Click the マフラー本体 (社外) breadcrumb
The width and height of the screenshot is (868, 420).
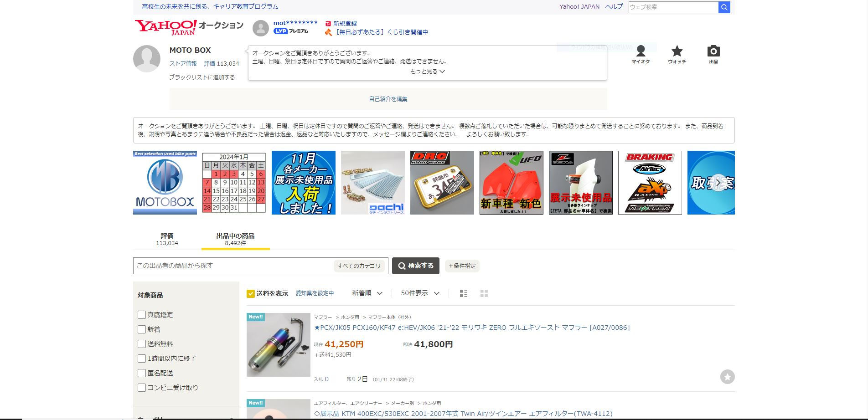pyautogui.click(x=389, y=317)
